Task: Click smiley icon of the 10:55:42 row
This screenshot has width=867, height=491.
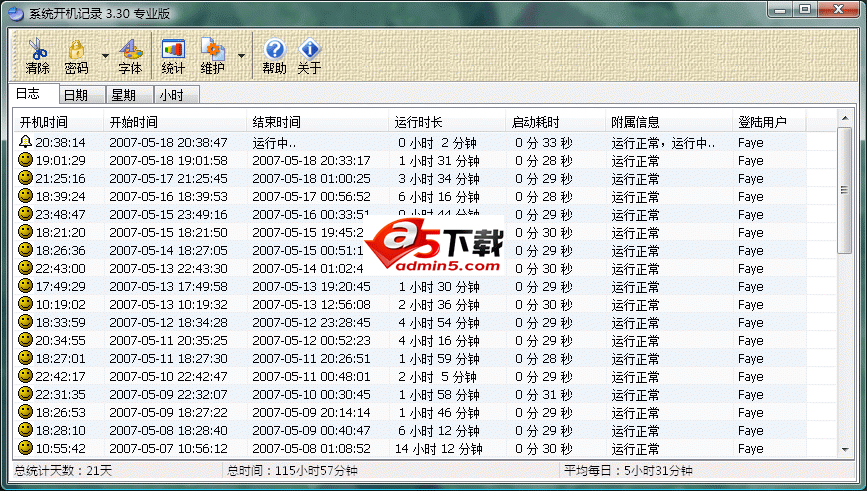Action: pyautogui.click(x=25, y=448)
